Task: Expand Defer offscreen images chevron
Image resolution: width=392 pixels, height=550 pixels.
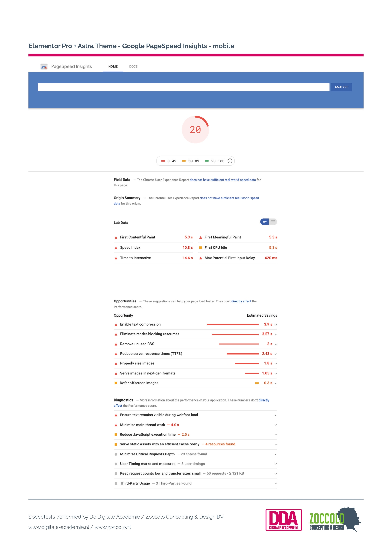Action: tap(276, 383)
